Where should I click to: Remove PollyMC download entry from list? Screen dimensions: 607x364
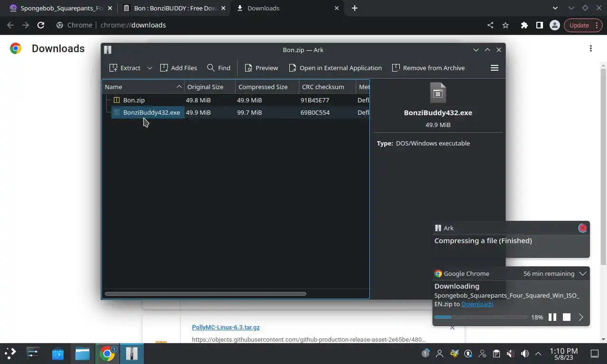pos(452,328)
